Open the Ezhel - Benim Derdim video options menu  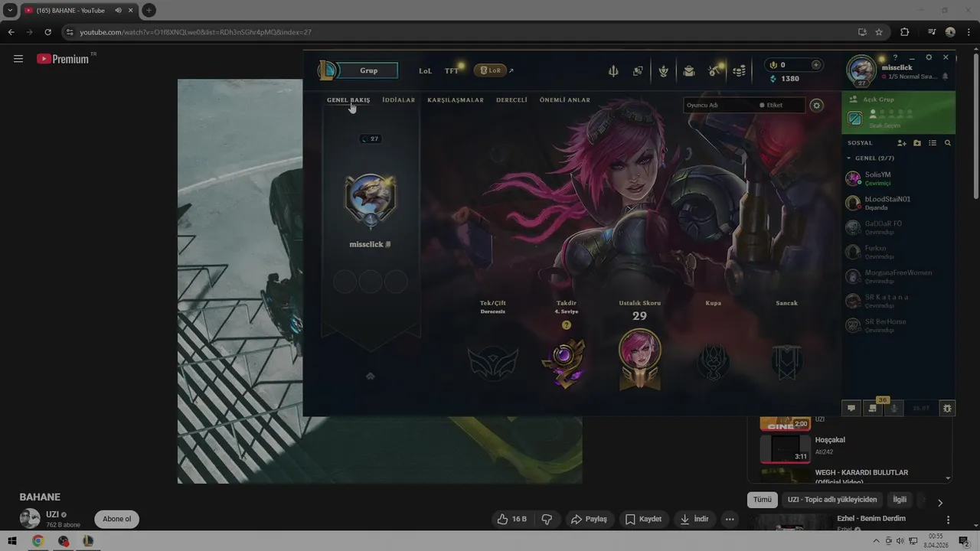948,520
